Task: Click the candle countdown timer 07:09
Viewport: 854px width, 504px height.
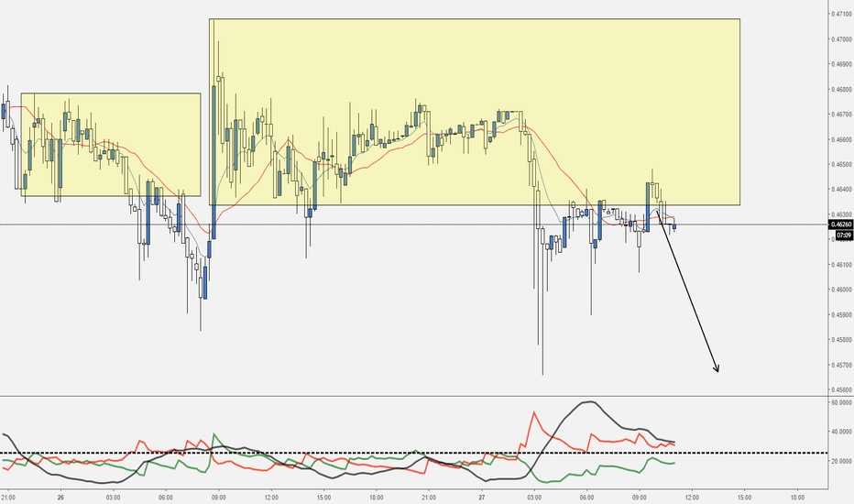Action: tap(844, 236)
